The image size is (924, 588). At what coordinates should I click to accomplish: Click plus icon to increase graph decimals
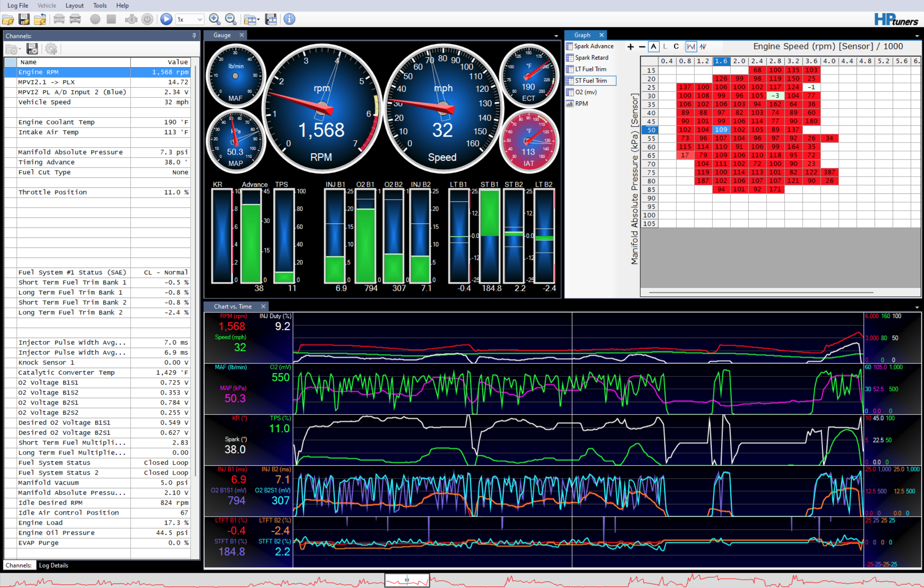[630, 47]
